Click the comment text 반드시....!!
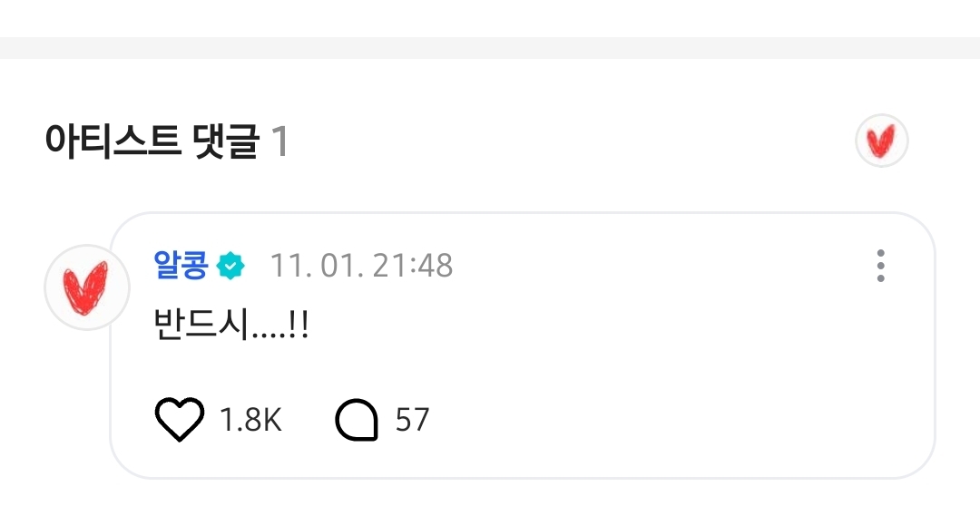Viewport: 980px width, 506px height. 231,325
